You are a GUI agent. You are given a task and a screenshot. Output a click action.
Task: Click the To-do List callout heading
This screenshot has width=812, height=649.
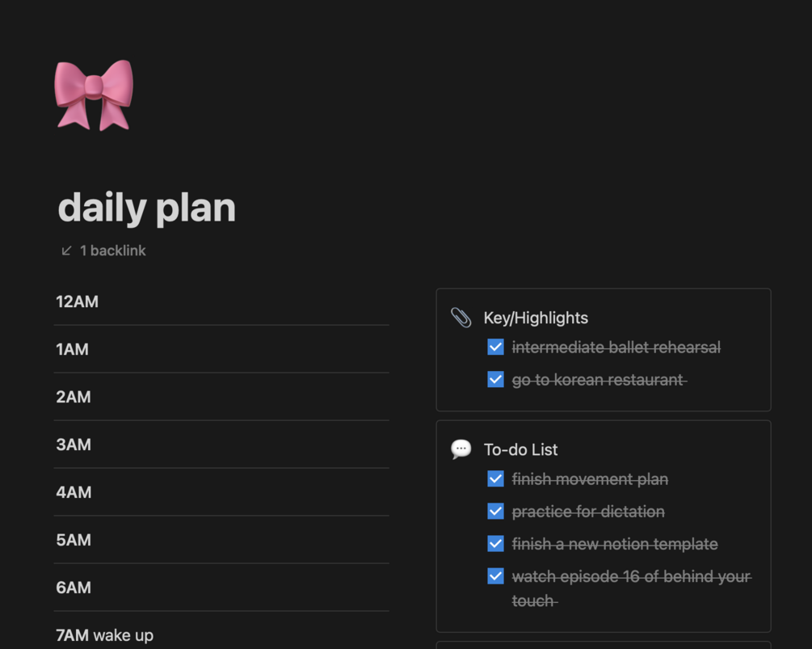520,449
